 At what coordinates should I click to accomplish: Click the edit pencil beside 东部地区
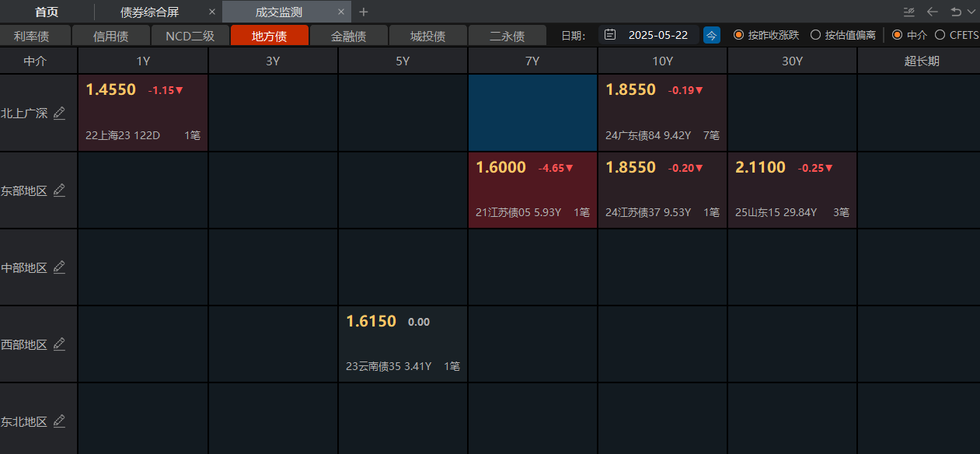[x=59, y=190]
